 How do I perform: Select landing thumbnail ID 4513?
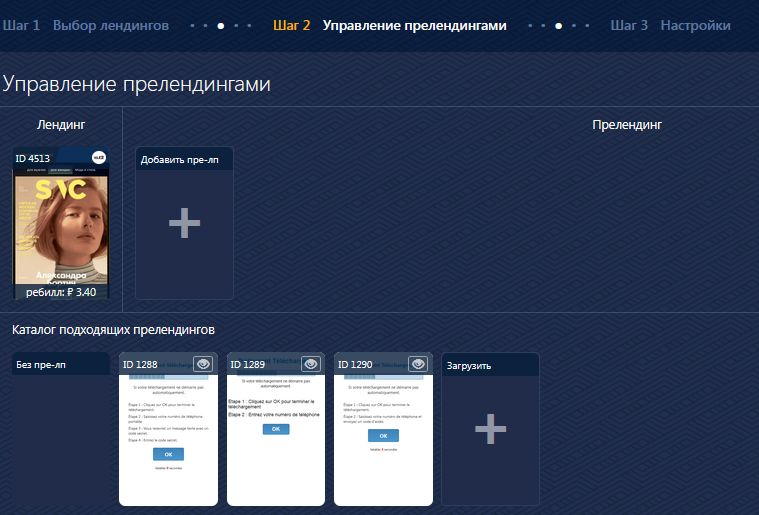61,225
